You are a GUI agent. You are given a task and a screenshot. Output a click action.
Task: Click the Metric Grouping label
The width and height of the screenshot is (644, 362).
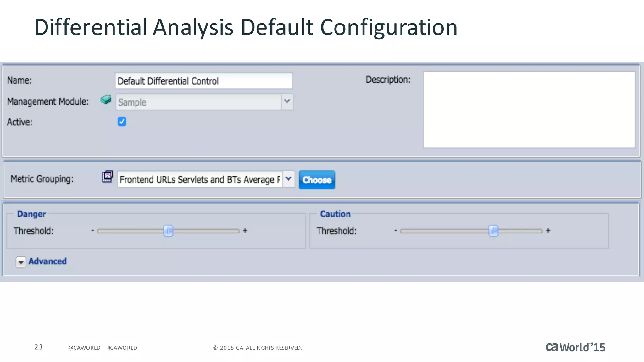tap(42, 179)
